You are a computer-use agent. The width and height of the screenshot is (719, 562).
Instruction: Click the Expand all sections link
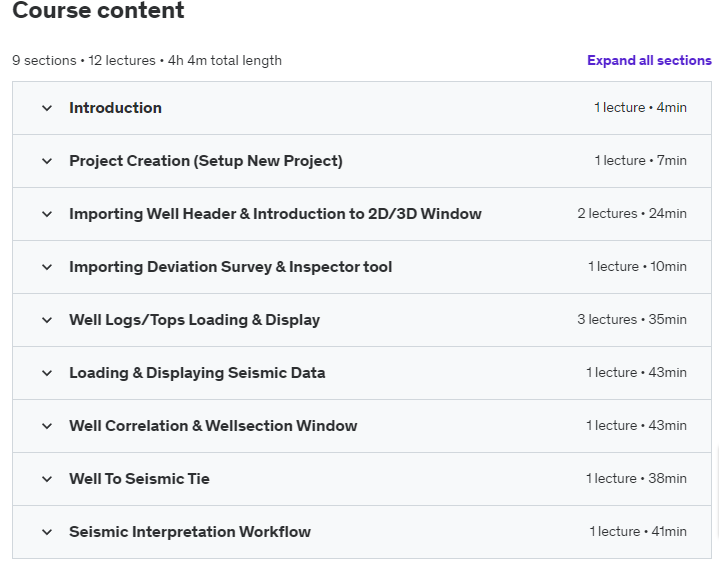click(649, 61)
